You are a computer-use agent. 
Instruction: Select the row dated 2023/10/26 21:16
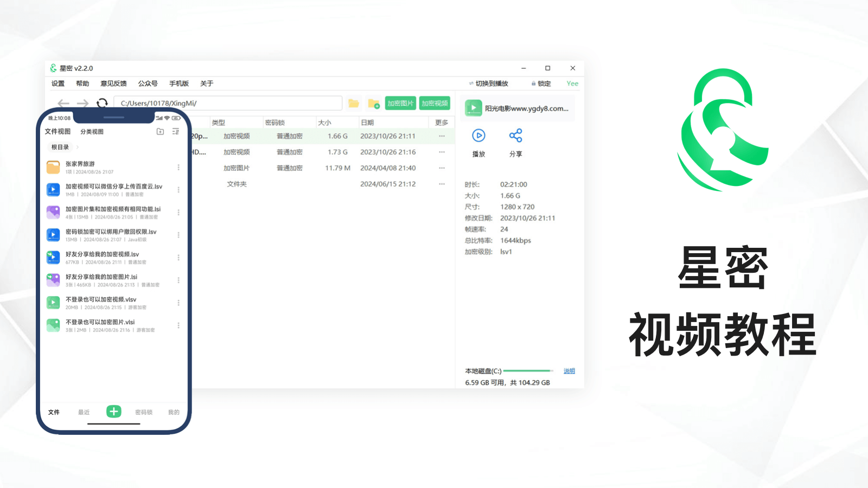click(322, 152)
